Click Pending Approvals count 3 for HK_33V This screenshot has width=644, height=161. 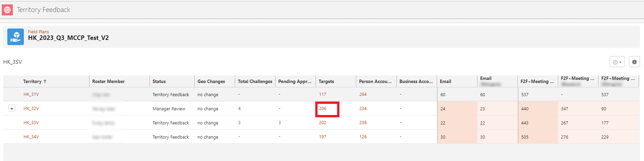point(279,123)
